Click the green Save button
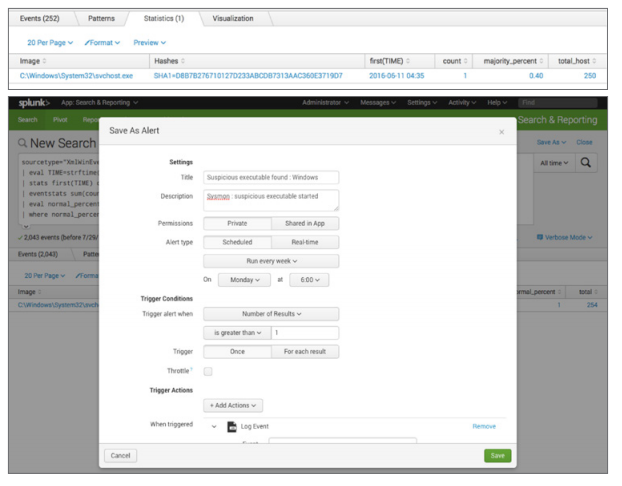Viewport: 622px width, 486px height. tap(497, 455)
